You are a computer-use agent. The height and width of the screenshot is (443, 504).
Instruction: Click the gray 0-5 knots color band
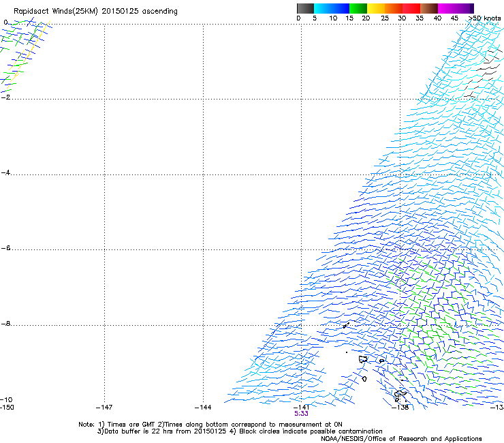click(x=305, y=8)
